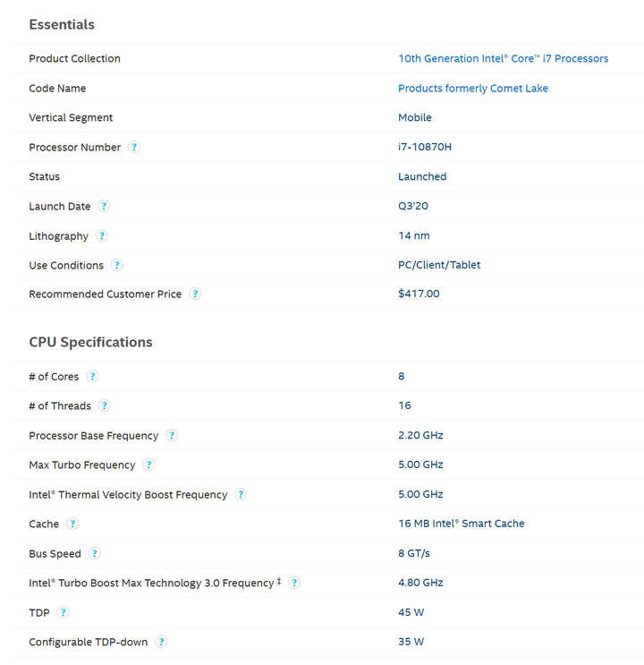644x665 pixels.
Task: Open the Products formerly Comet Lake link
Action: pyautogui.click(x=473, y=89)
